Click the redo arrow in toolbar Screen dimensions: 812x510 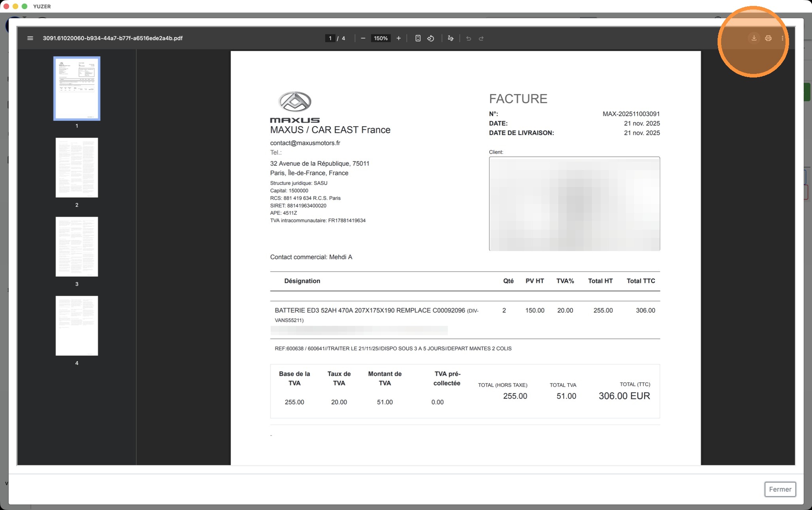point(481,38)
